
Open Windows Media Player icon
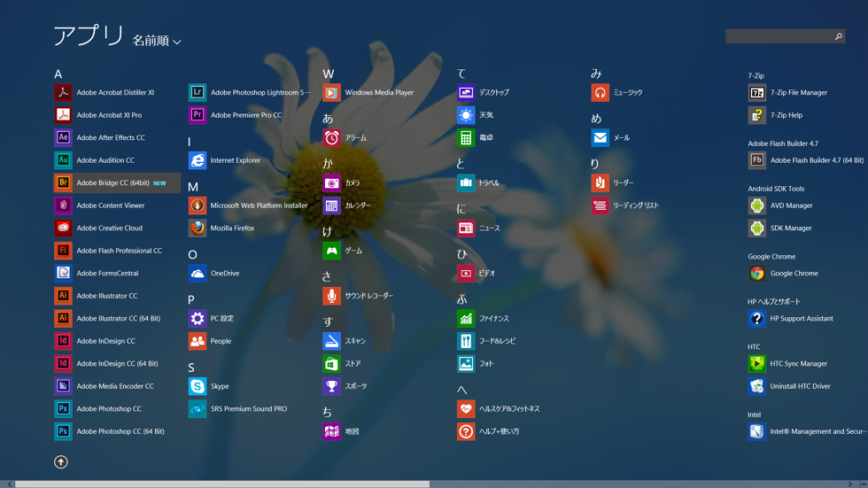(331, 92)
